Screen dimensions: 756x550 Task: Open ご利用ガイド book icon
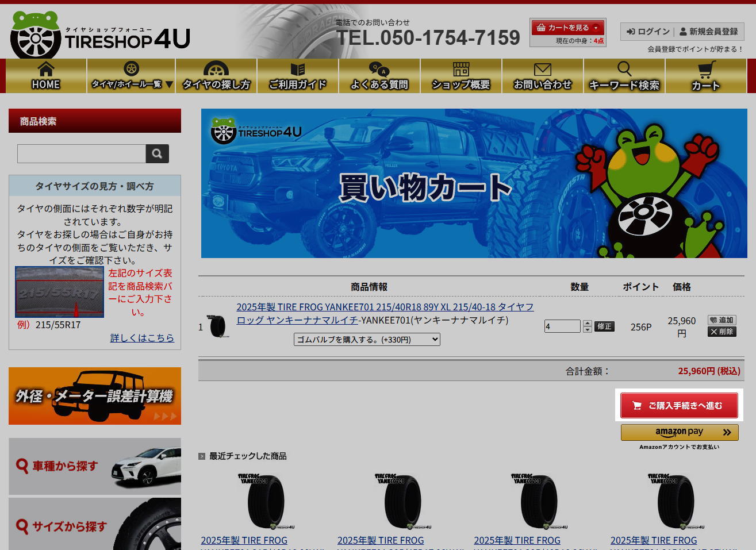pyautogui.click(x=298, y=70)
